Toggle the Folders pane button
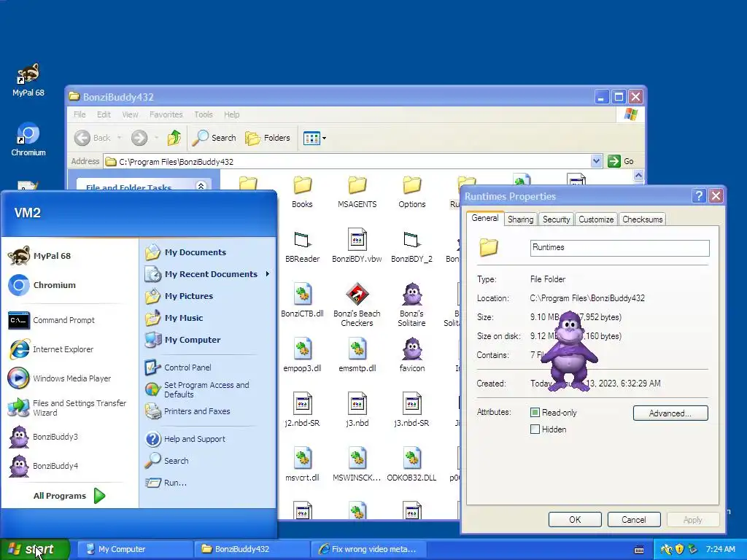Image resolution: width=747 pixels, height=560 pixels. point(268,138)
